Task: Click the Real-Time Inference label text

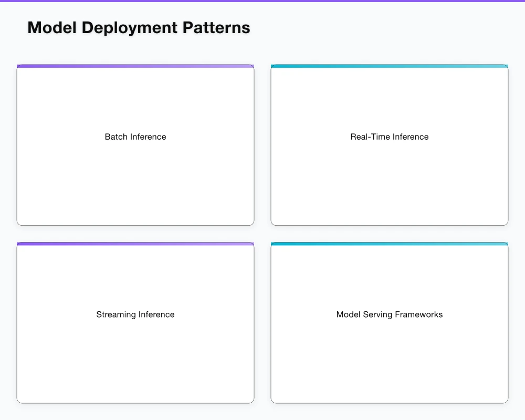Action: click(x=389, y=137)
